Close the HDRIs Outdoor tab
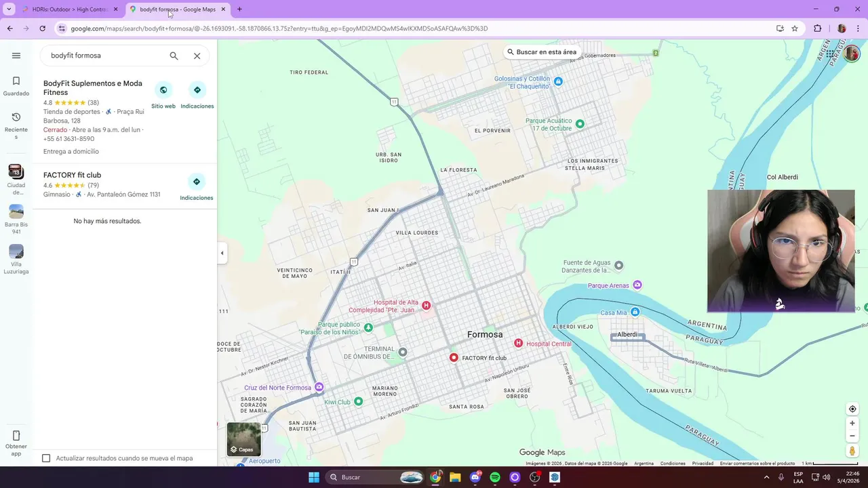The width and height of the screenshot is (868, 488). tap(115, 9)
